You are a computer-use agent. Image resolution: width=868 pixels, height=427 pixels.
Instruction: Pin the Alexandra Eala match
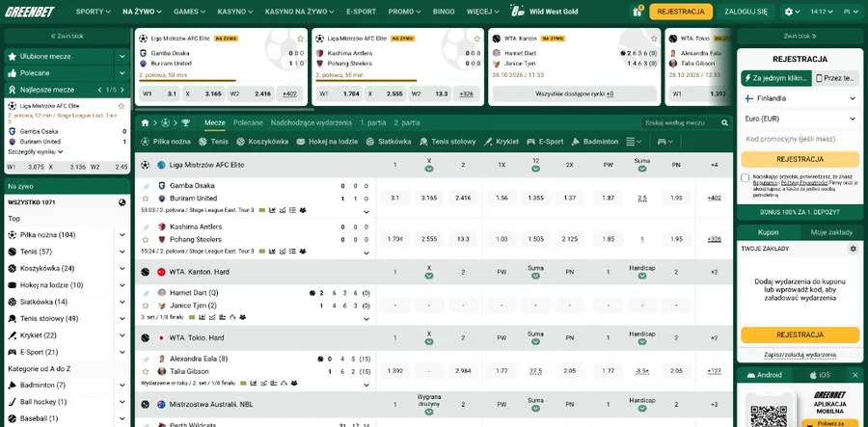point(146,359)
